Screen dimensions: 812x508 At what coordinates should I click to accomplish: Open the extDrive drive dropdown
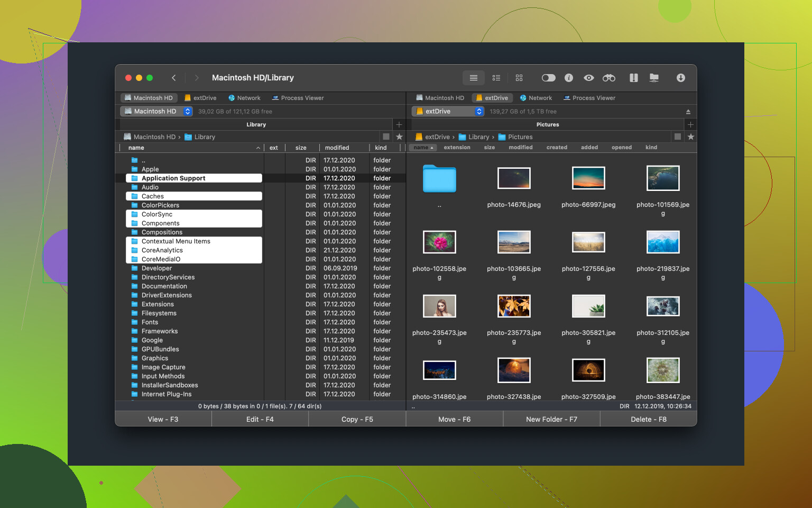point(448,111)
